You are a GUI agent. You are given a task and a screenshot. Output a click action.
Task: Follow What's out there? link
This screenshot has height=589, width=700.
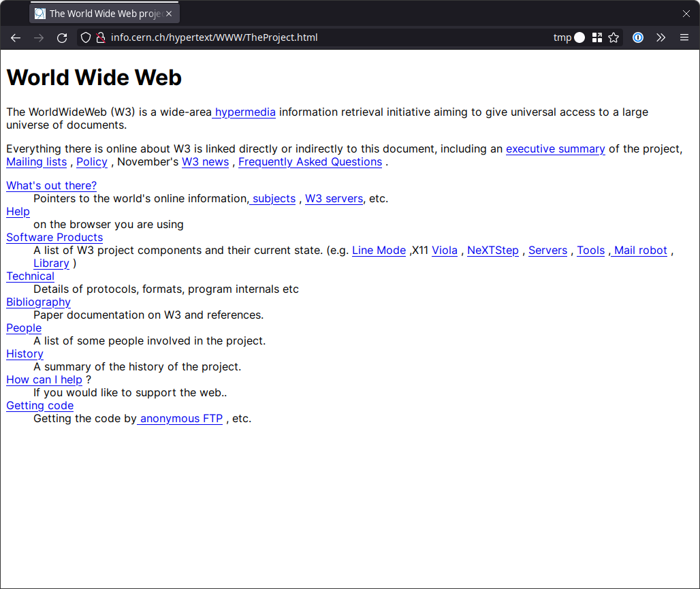pos(51,186)
